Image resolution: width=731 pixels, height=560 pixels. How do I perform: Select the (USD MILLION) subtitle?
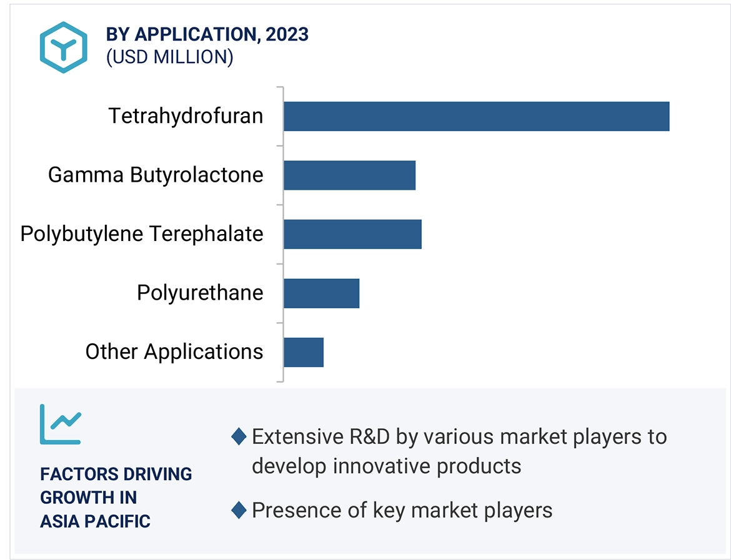coord(169,57)
